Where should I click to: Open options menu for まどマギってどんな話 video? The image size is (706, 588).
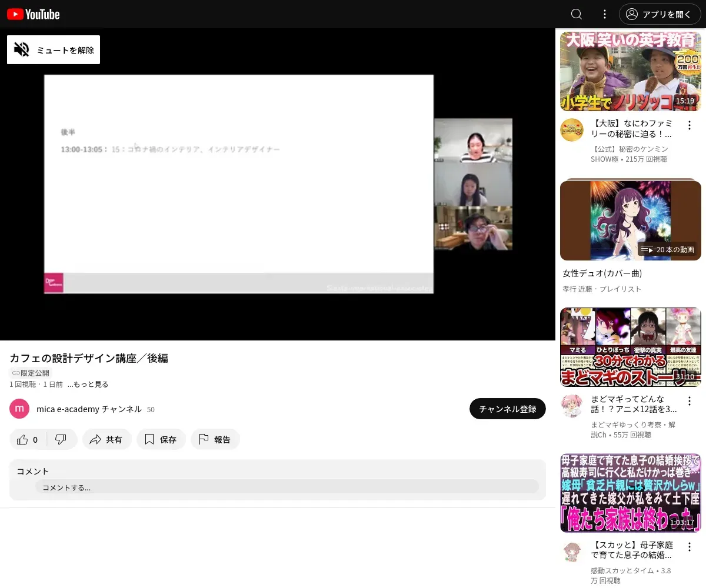click(x=690, y=400)
